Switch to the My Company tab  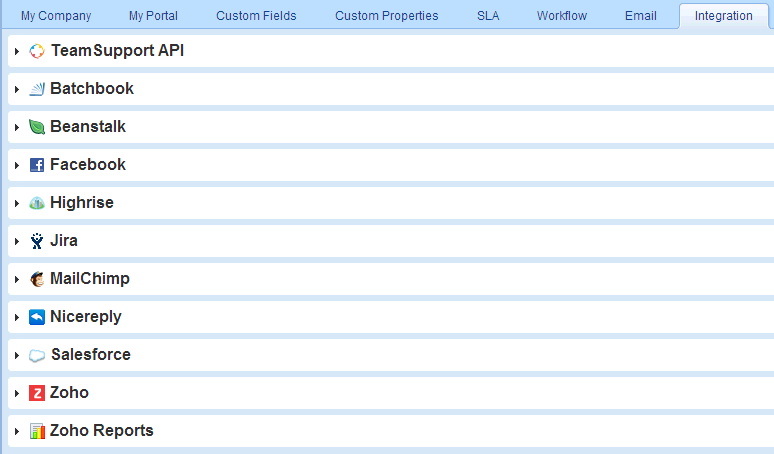click(x=56, y=16)
